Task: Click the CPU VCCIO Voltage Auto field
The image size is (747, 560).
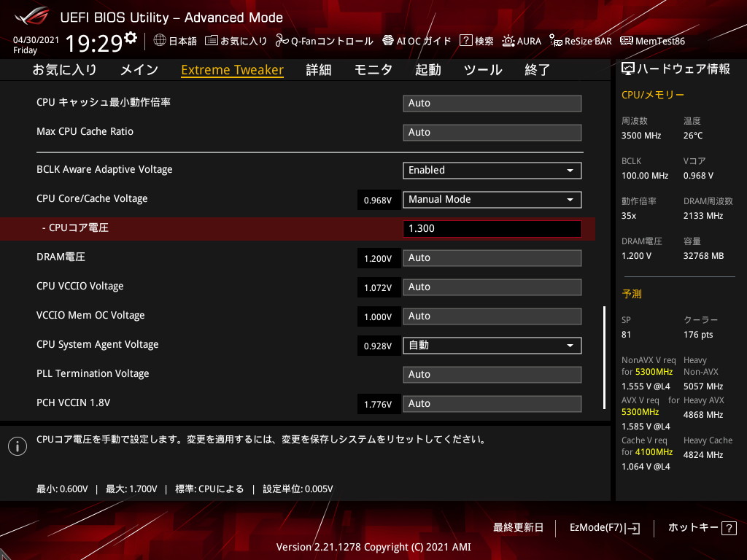Action: [492, 287]
